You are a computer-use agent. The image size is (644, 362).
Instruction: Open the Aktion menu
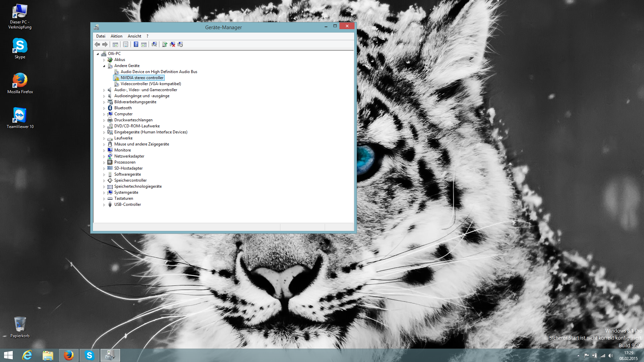[x=116, y=36]
